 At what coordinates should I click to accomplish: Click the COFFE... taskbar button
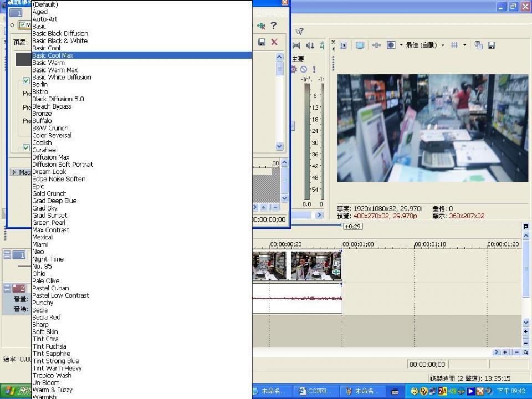pos(315,391)
